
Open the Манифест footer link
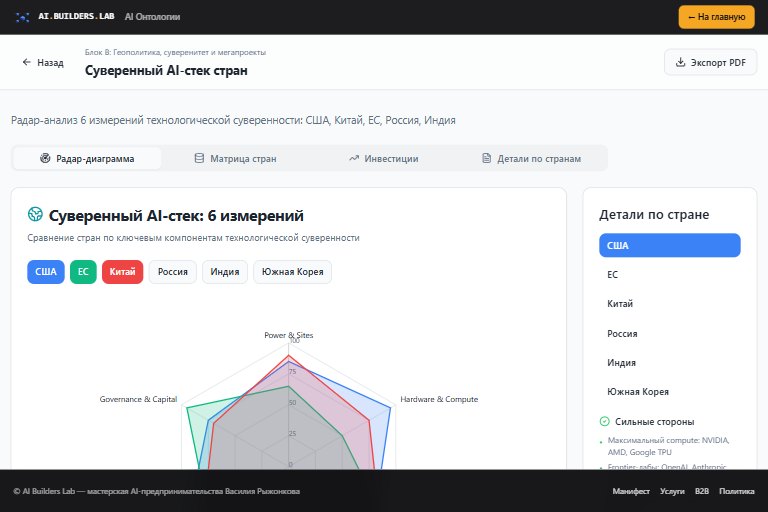(x=631, y=491)
